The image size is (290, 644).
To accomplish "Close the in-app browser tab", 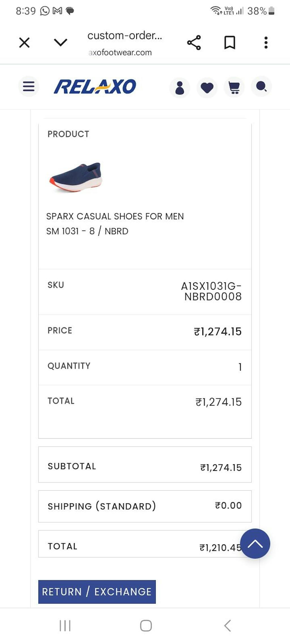I will pyautogui.click(x=24, y=43).
